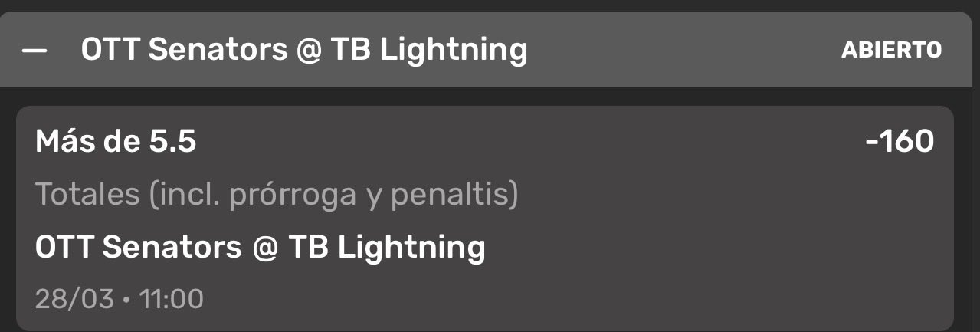
Task: Click "TB Lightning" in the header title
Action: click(429, 51)
